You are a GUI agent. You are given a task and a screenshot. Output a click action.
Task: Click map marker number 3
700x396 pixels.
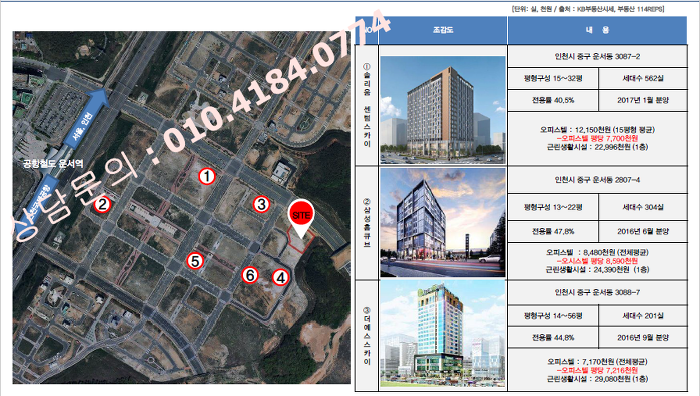point(261,204)
